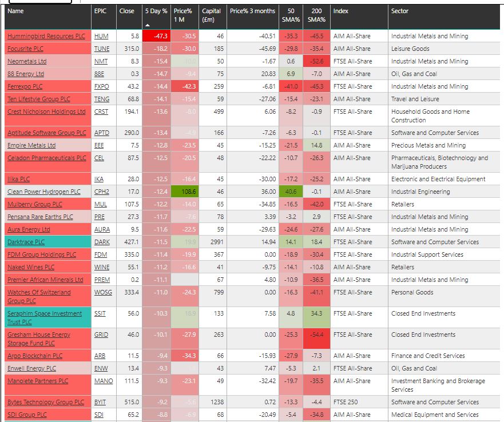Click the Close column header
Screen dimensions: 504x422
click(x=127, y=11)
